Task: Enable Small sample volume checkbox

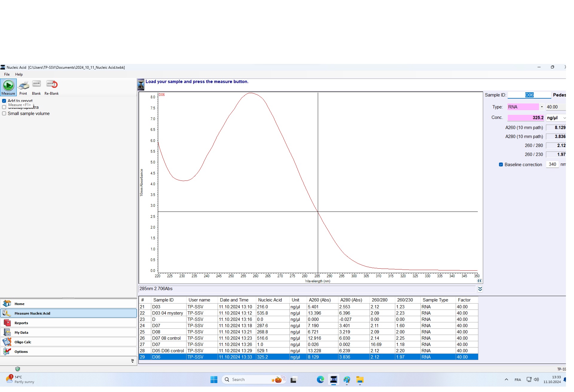Action: (x=4, y=114)
